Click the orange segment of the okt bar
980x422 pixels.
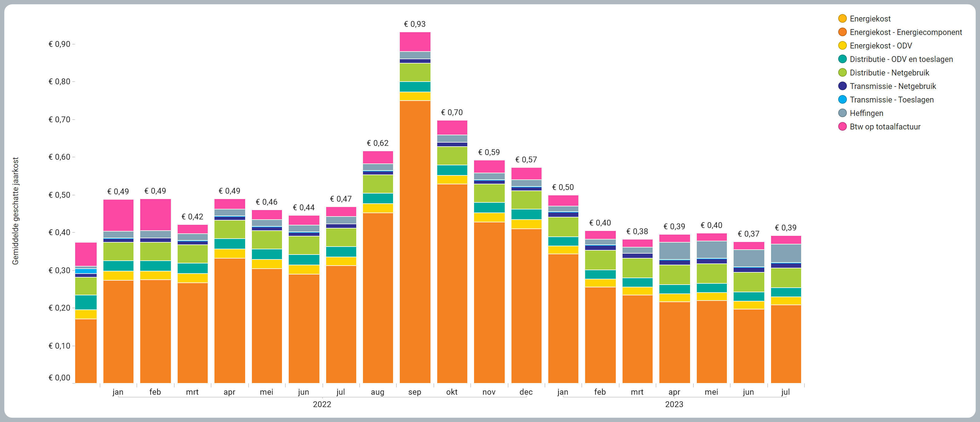pos(452,284)
